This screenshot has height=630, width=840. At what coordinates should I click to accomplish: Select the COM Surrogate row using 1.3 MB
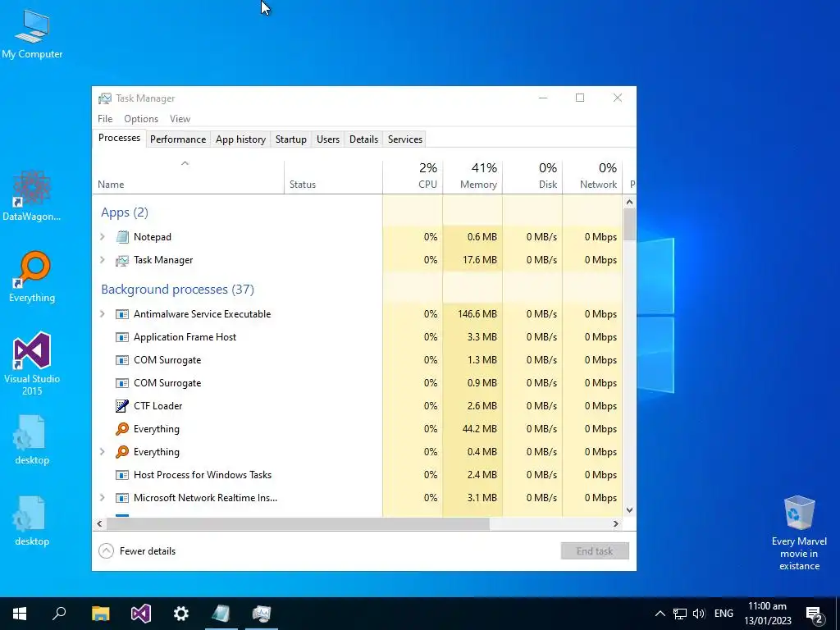pos(358,360)
